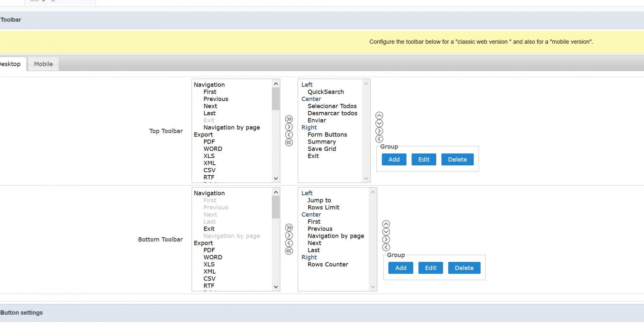Click scrollbar thumb in Top Toolbar available list

coord(276,99)
